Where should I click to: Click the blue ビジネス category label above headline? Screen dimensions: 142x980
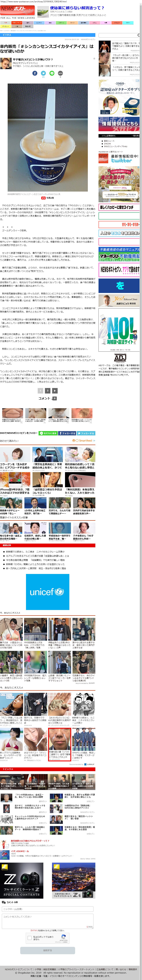pyautogui.click(x=47, y=35)
